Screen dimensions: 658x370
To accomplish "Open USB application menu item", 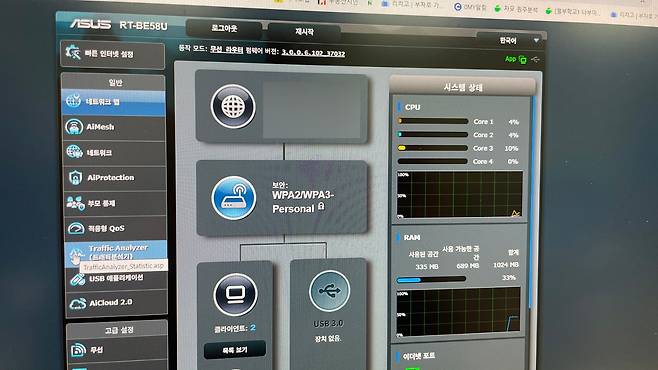I will pyautogui.click(x=116, y=279).
